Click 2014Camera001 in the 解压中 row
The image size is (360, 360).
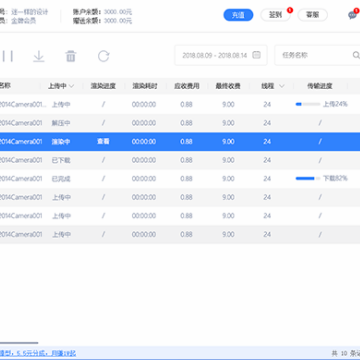[21, 123]
